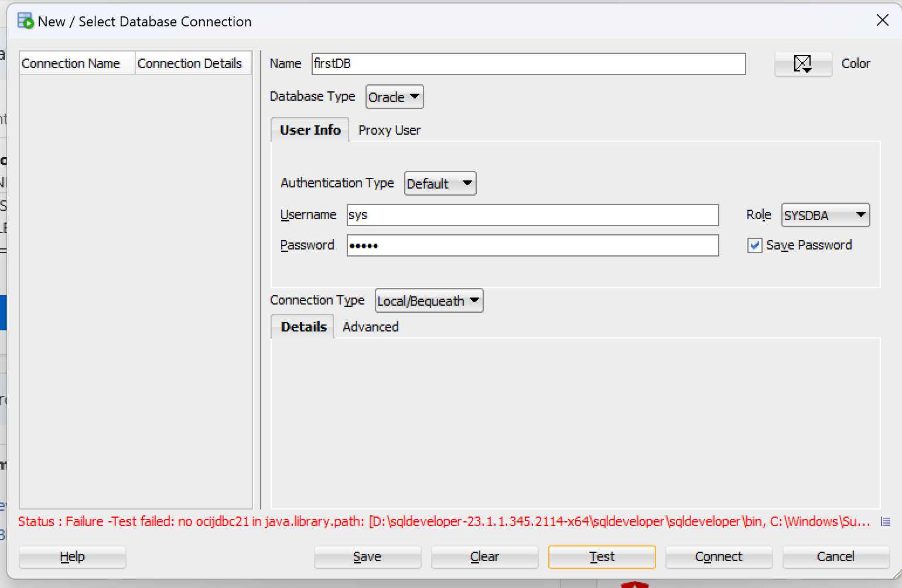
Task: Open the connection Color picker
Action: pyautogui.click(x=802, y=64)
